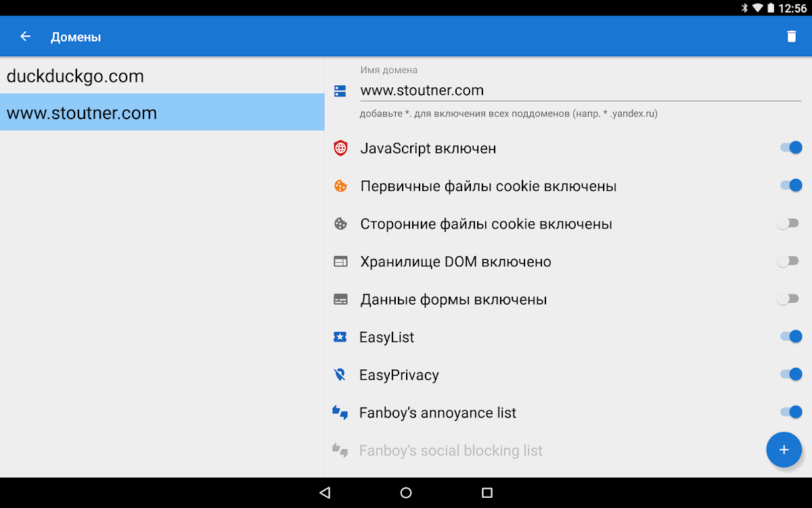The height and width of the screenshot is (508, 812).
Task: Click the EasyList ticket icon
Action: 340,337
